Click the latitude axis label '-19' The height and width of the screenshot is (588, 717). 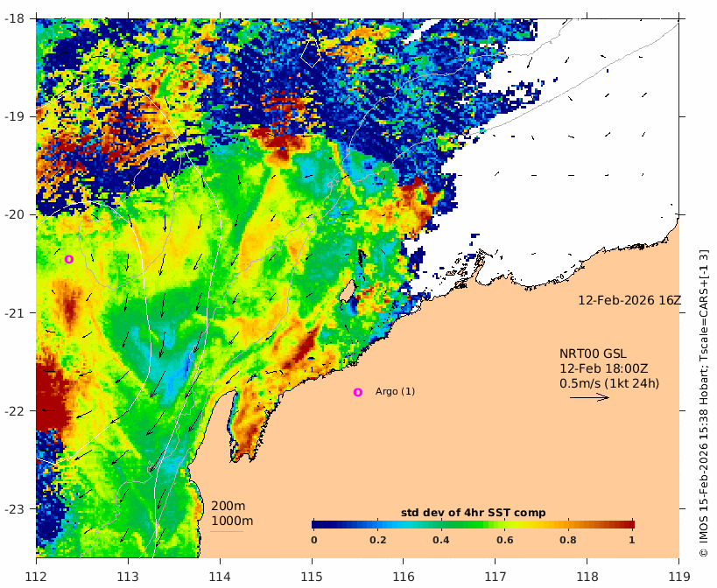pos(14,116)
